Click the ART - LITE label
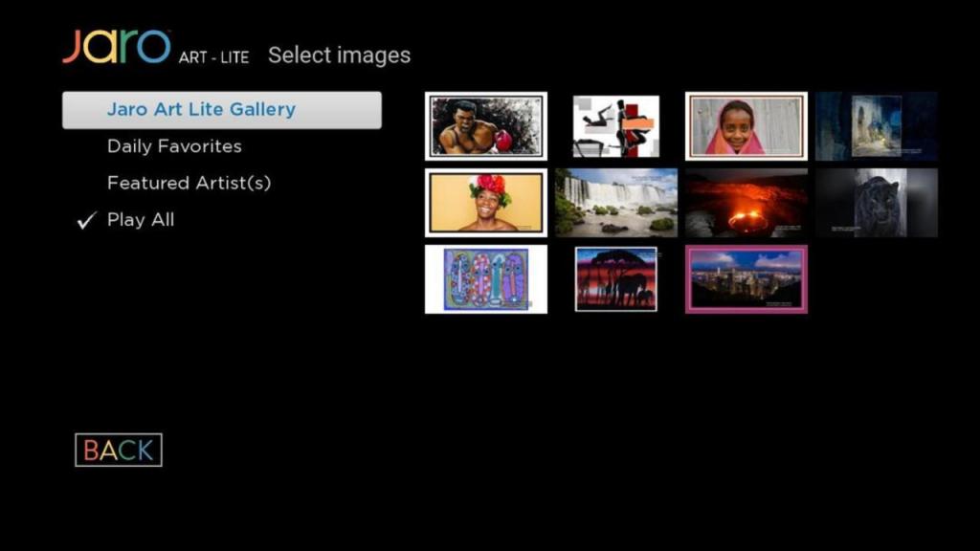Viewport: 980px width, 551px height. (213, 57)
